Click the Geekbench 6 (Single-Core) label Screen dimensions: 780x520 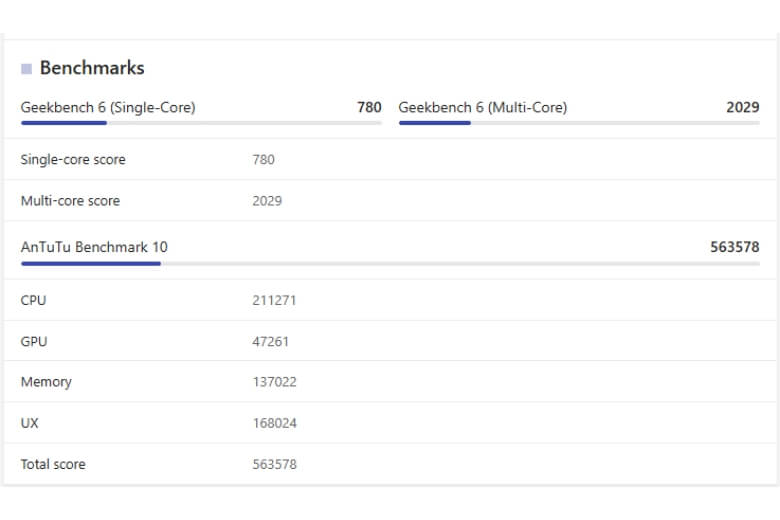(x=108, y=107)
